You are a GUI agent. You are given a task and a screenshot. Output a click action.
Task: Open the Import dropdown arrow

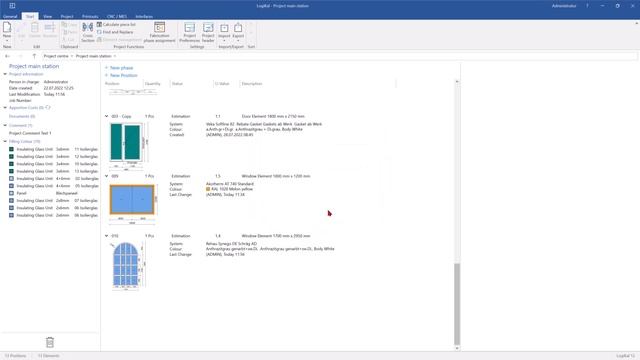[224, 41]
